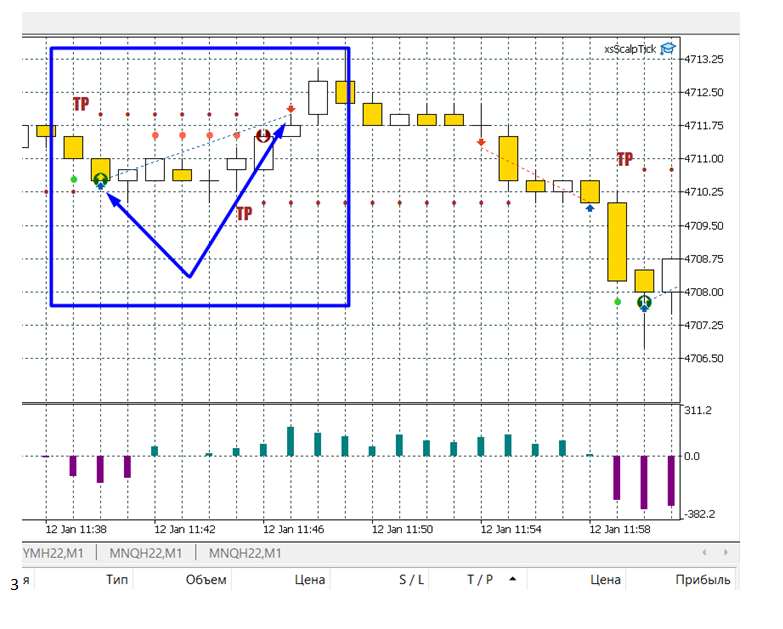Click the S / L column header
The image size is (783, 629).
tap(411, 580)
